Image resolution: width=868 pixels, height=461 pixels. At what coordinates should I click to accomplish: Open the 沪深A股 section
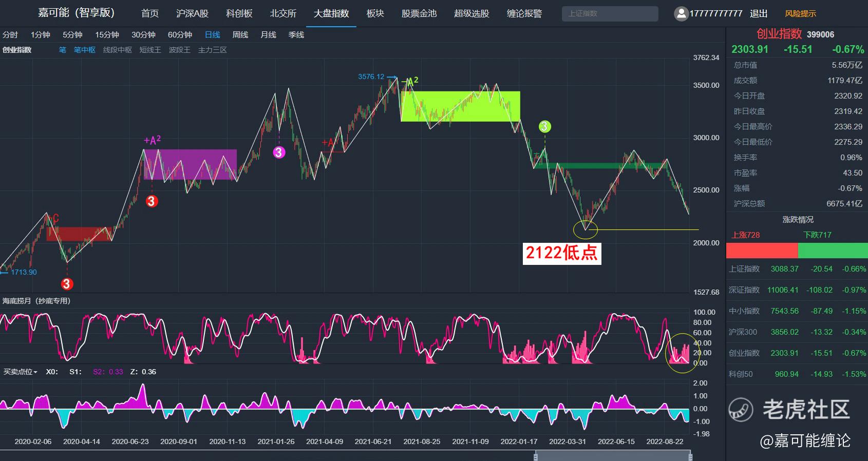tap(192, 13)
